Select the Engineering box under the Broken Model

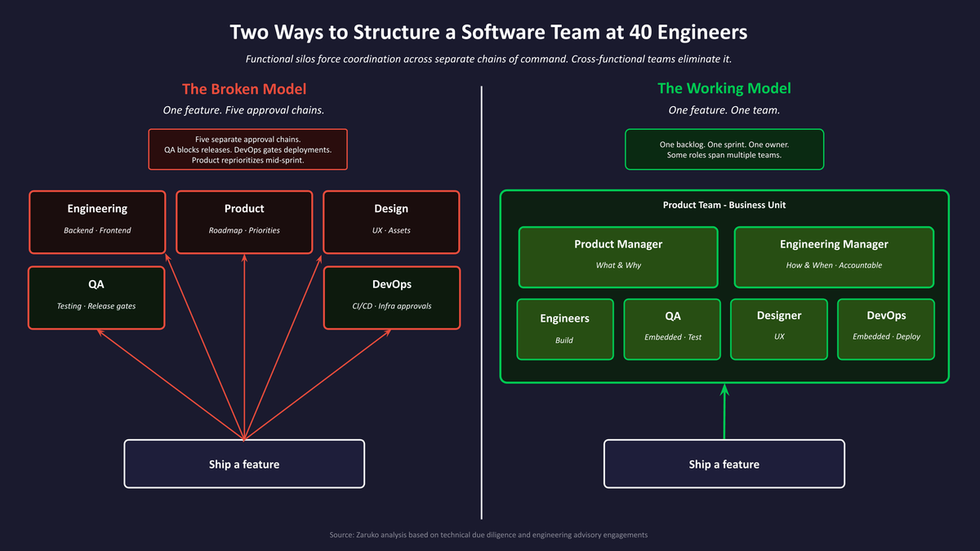[x=96, y=221]
